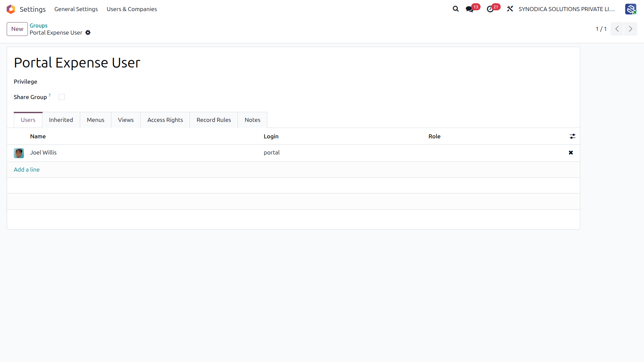Open the Notes tab
Screen dimensions: 644x362
(253, 120)
